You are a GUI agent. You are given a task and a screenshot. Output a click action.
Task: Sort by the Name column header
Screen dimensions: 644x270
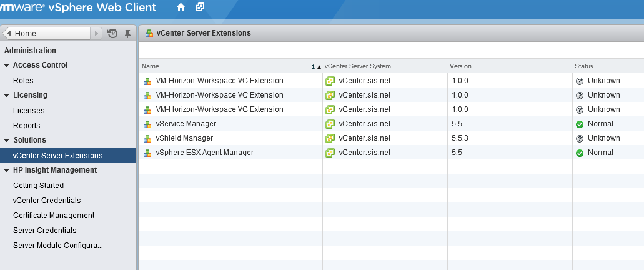[230, 66]
